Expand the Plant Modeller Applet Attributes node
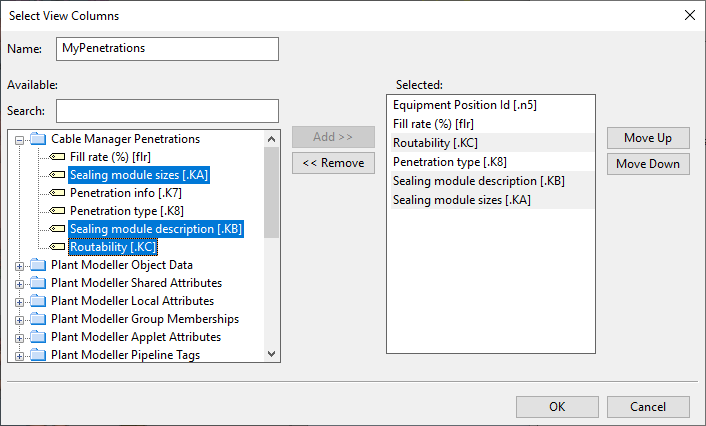 (x=19, y=337)
